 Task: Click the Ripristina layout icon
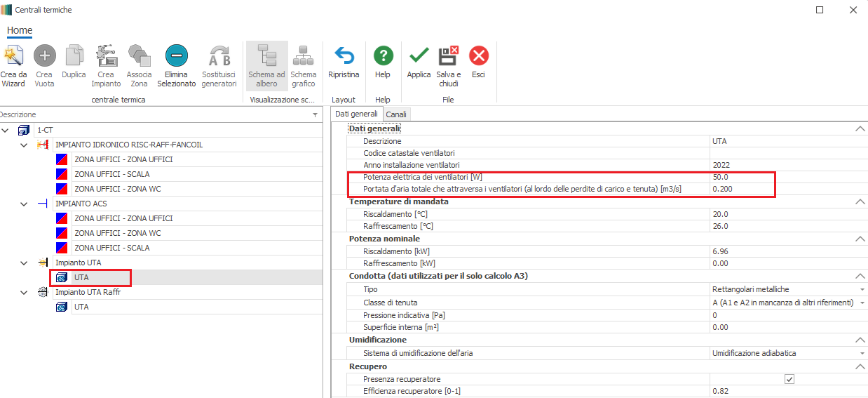pyautogui.click(x=344, y=56)
